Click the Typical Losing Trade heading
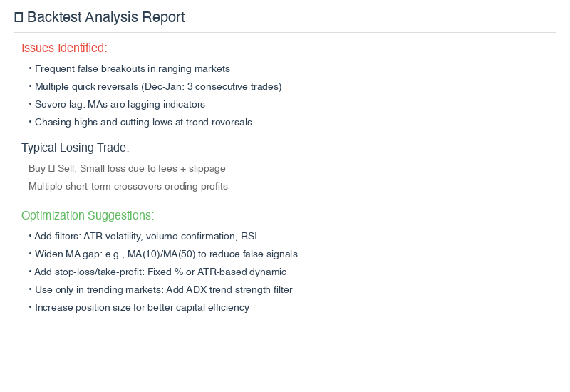Screen dimensions: 570x392 tap(75, 148)
